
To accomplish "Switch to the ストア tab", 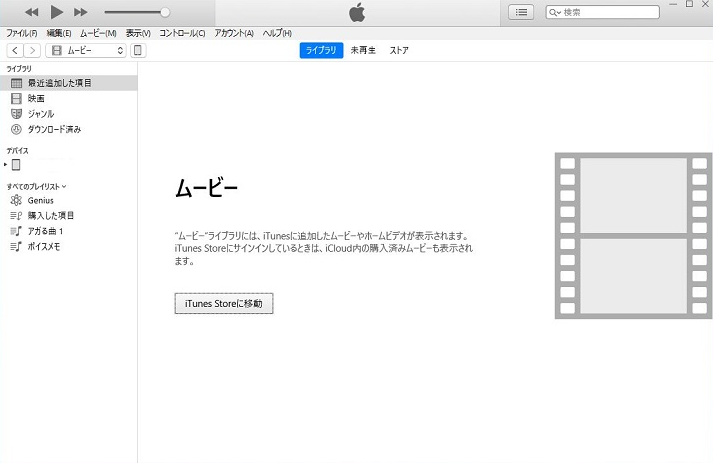I will click(x=399, y=50).
